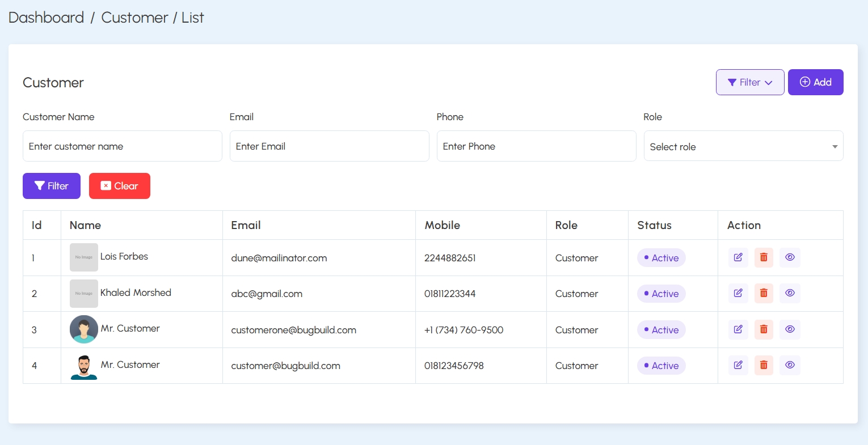Click the Id column header
Viewport: 868px width, 445px height.
pos(36,225)
